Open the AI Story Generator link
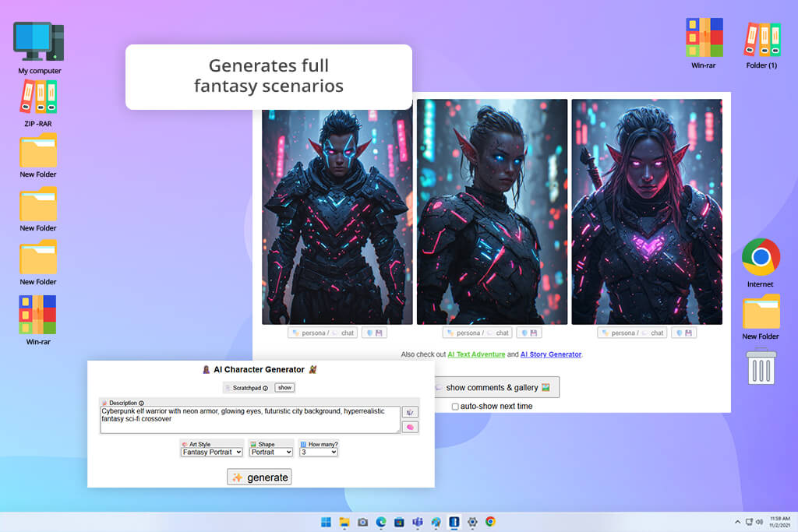Image resolution: width=798 pixels, height=532 pixels. tap(551, 354)
